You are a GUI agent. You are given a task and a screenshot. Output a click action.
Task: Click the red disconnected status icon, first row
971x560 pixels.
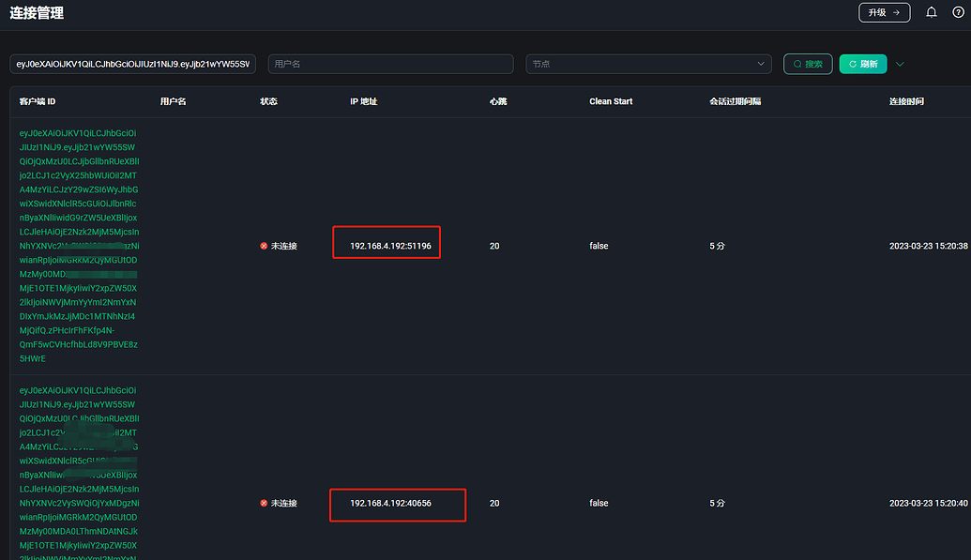[x=264, y=246]
